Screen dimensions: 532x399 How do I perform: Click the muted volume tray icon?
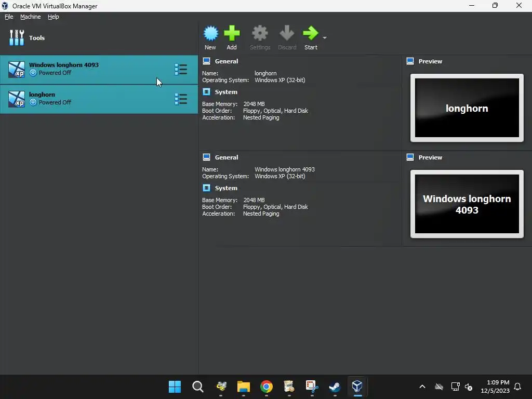pyautogui.click(x=469, y=387)
